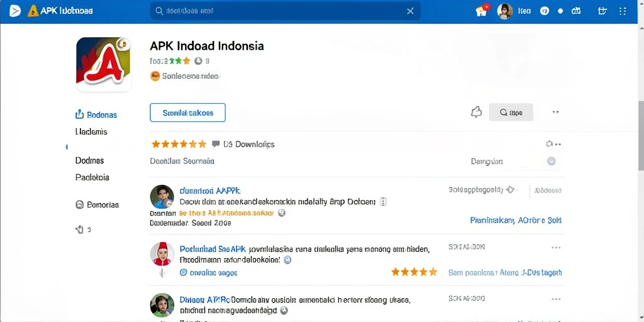Open dots menu on third review
Image resolution: width=644 pixels, height=322 pixels.
click(x=556, y=299)
